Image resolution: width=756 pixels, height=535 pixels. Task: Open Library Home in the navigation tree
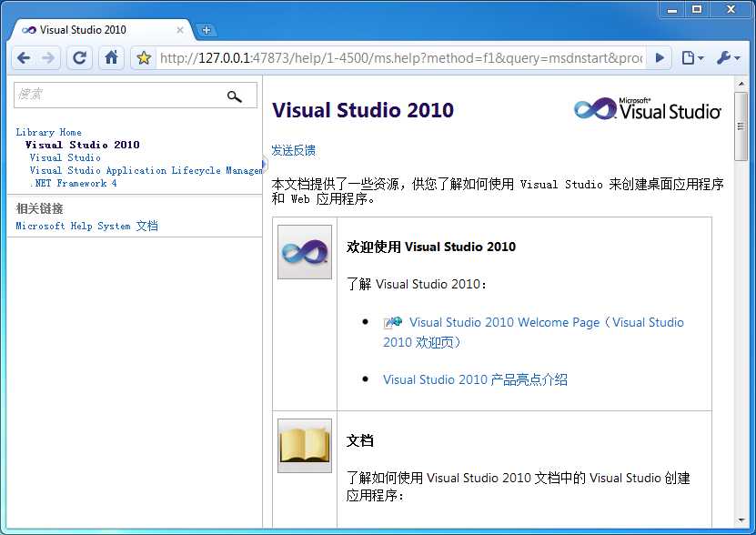(x=49, y=132)
